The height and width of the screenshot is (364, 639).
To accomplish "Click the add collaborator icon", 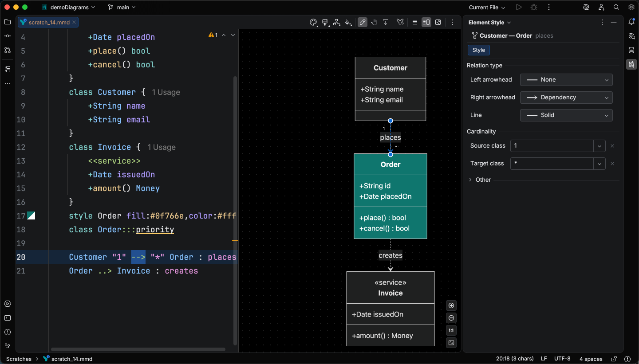I will [x=601, y=7].
